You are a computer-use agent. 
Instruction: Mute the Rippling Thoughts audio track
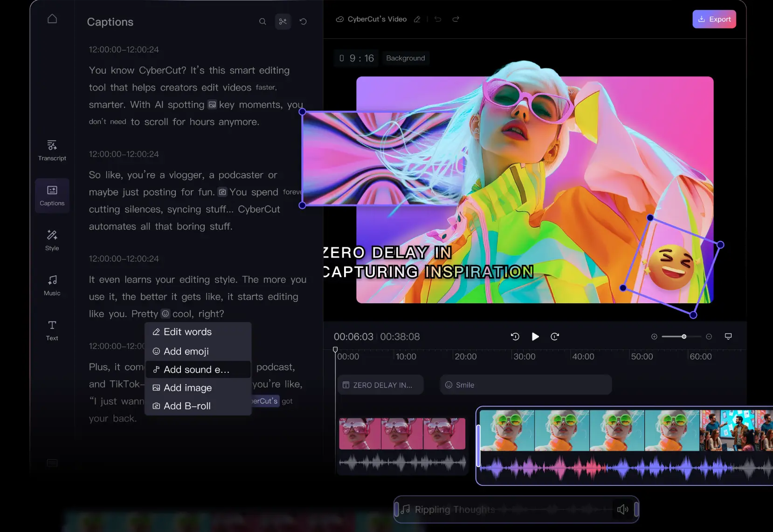[x=623, y=509]
